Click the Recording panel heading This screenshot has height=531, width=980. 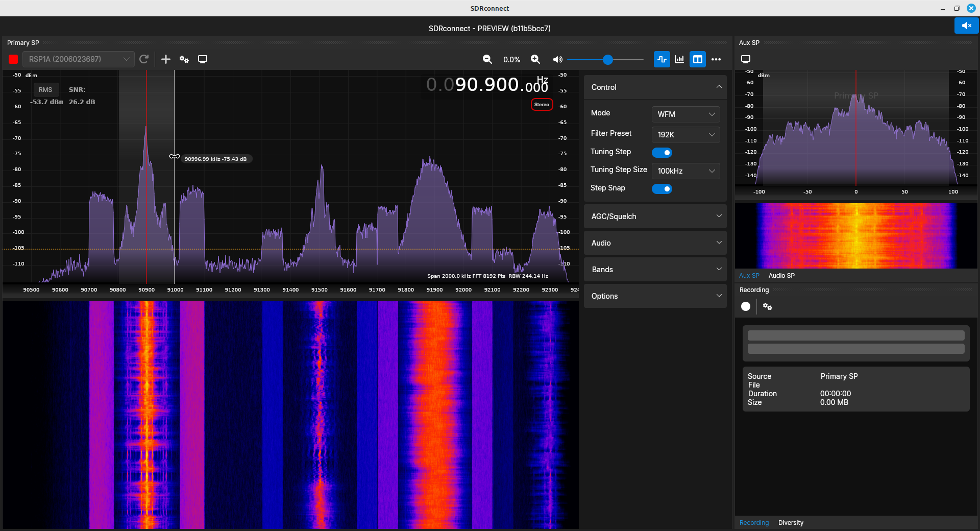point(754,290)
